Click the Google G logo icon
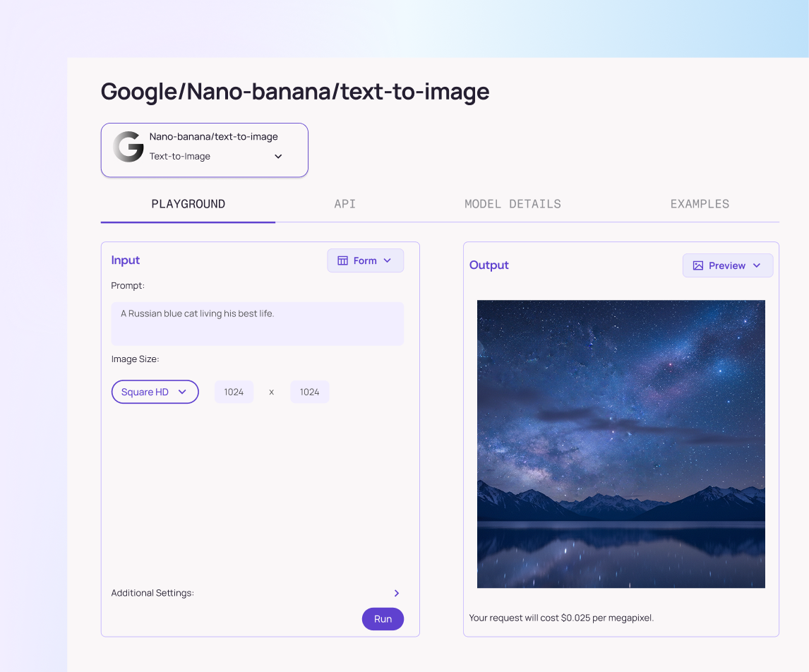This screenshot has height=672, width=809. pyautogui.click(x=128, y=147)
